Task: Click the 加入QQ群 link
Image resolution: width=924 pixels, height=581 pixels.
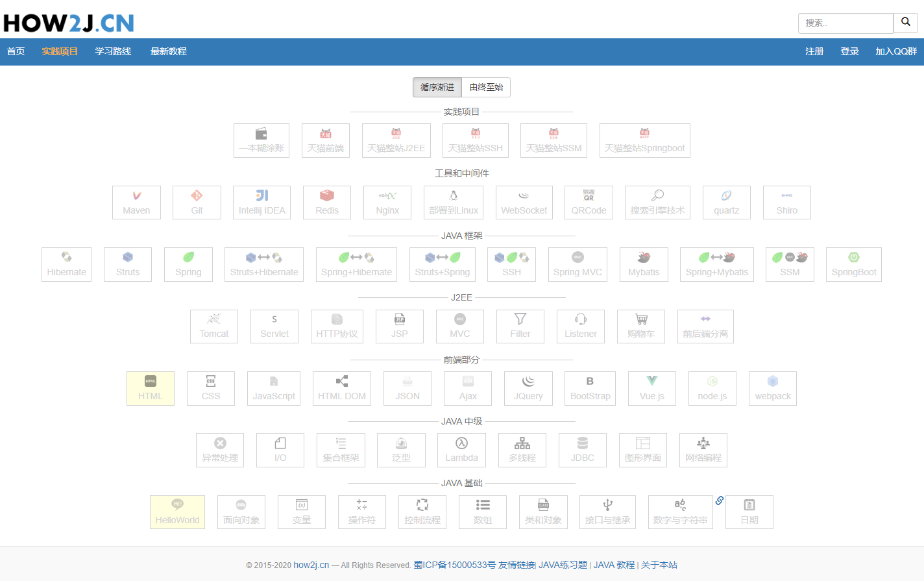Action: click(x=896, y=51)
